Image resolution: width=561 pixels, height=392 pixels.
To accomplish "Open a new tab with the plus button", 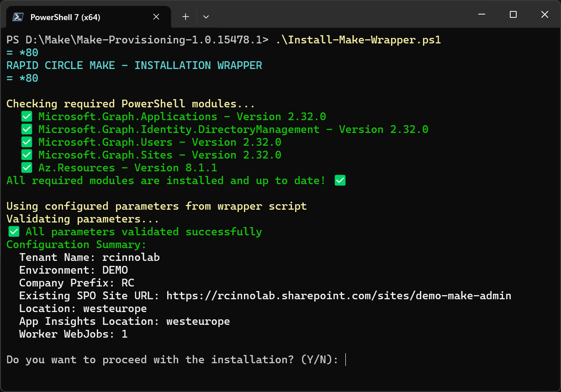I will coord(185,17).
